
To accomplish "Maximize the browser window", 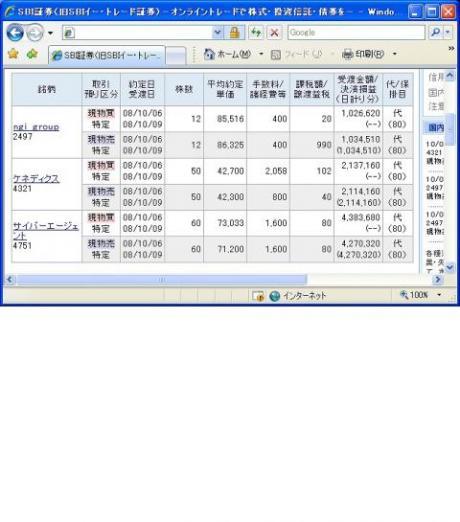I will (x=432, y=12).
